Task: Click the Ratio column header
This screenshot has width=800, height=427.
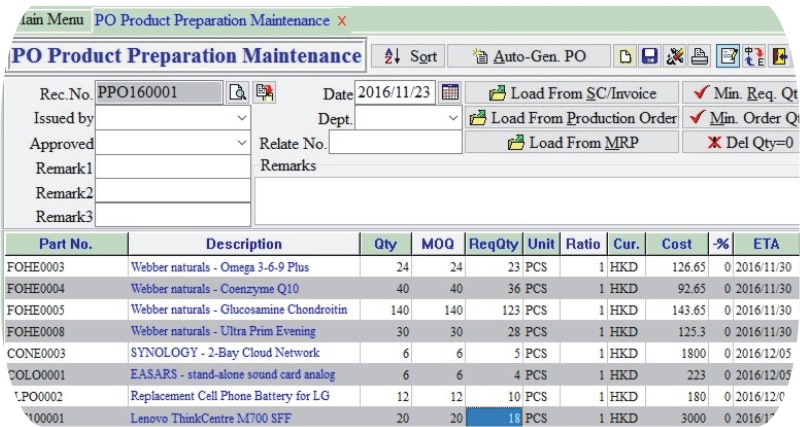Action: pos(583,244)
